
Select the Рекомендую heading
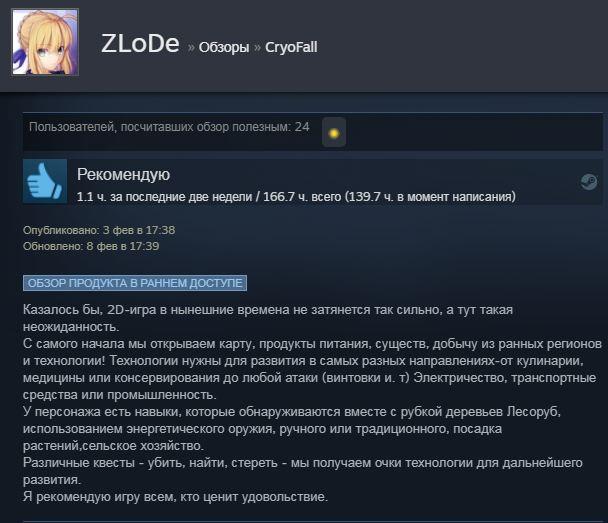[123, 174]
